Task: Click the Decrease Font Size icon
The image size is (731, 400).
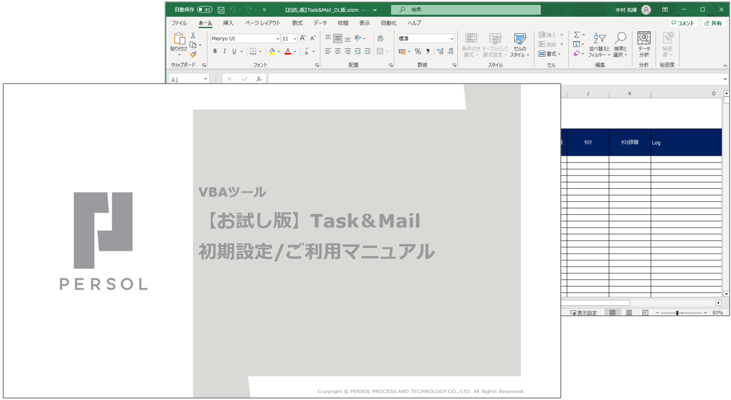Action: pos(313,38)
